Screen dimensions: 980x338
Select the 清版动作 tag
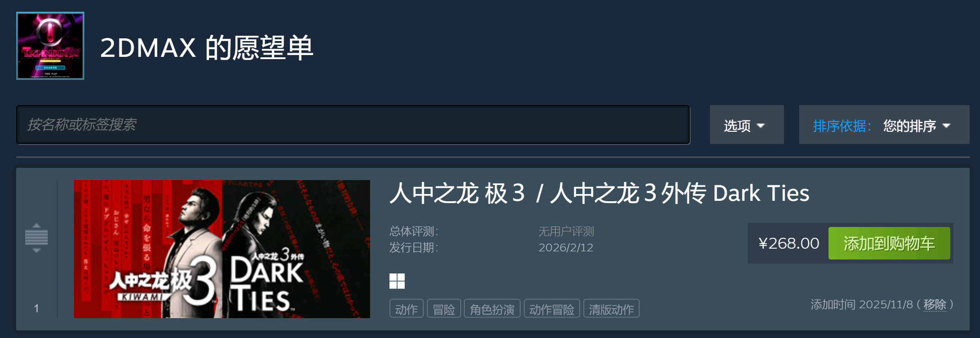(x=611, y=309)
